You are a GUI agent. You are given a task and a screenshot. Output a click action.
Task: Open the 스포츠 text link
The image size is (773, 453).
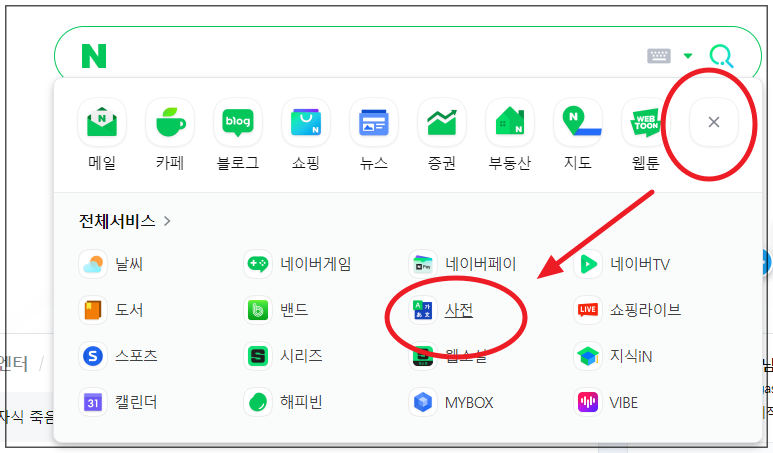136,356
